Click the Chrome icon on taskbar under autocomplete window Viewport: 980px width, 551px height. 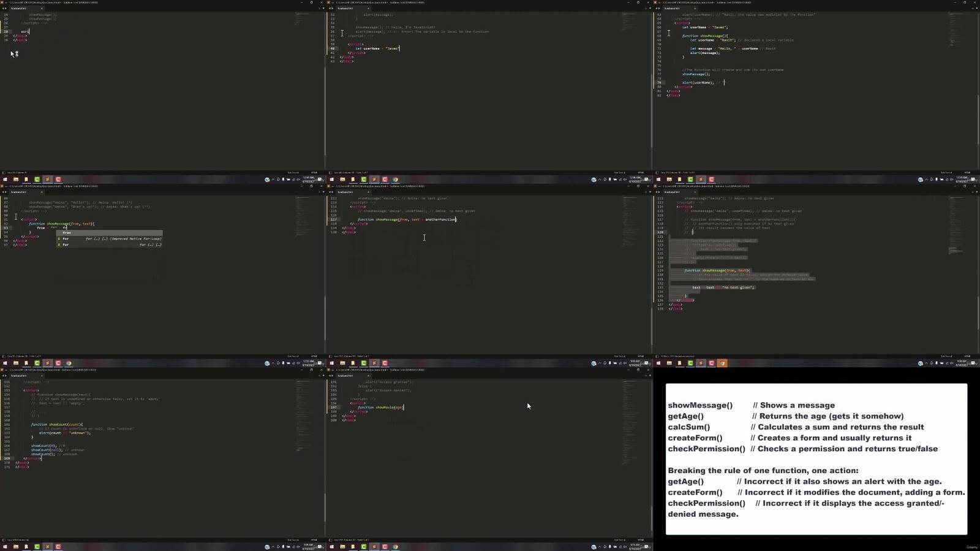click(69, 363)
